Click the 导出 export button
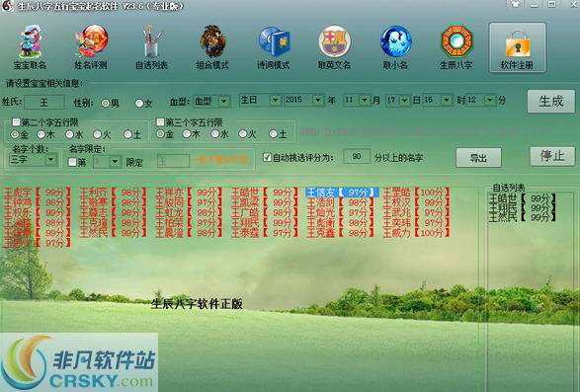 (478, 158)
